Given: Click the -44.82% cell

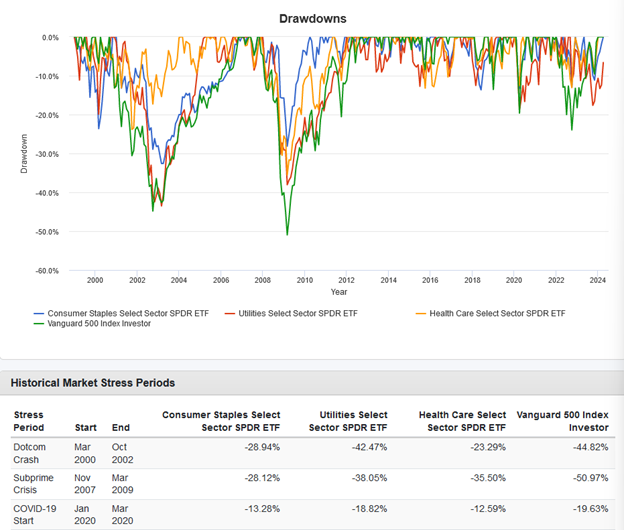Looking at the screenshot, I should tap(591, 447).
